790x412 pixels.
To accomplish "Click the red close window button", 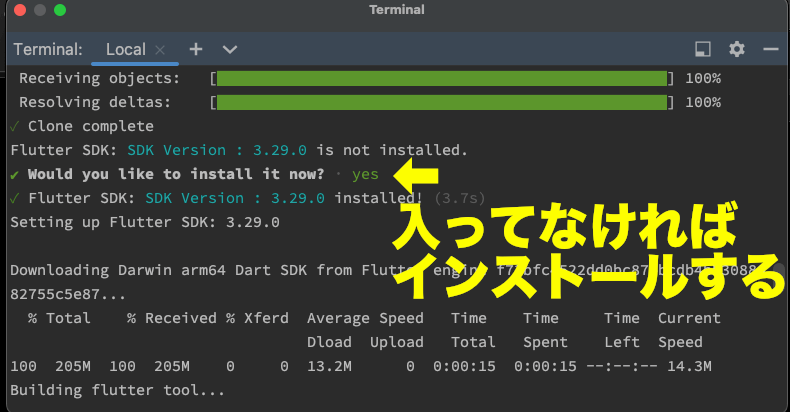I will pyautogui.click(x=20, y=10).
